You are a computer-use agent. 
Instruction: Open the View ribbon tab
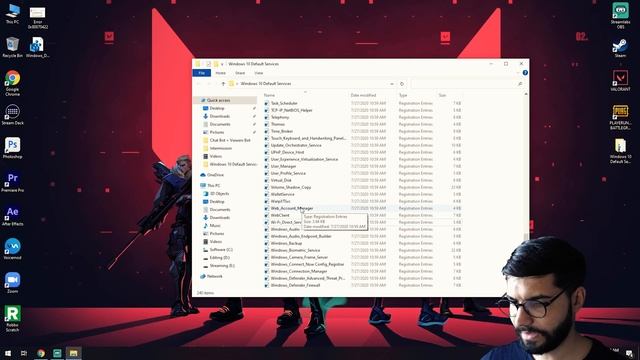click(259, 73)
